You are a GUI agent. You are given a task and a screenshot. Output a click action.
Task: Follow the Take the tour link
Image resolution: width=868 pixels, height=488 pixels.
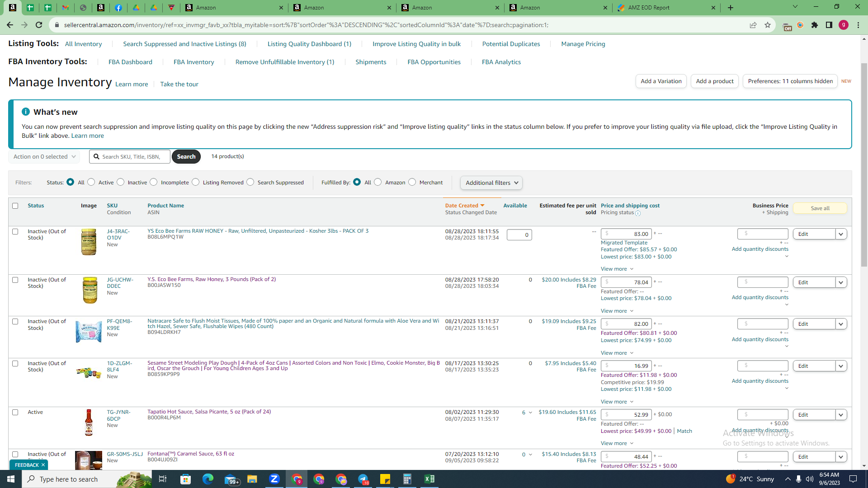tap(179, 84)
